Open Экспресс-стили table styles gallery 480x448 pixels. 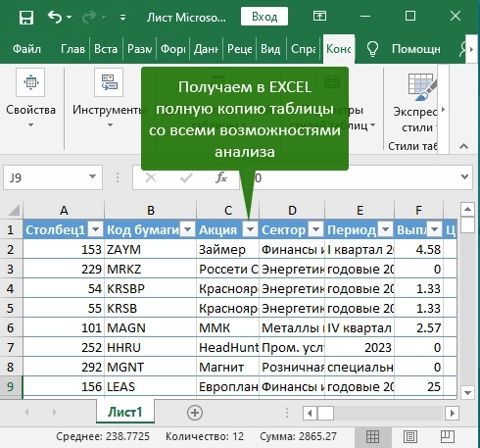[415, 104]
